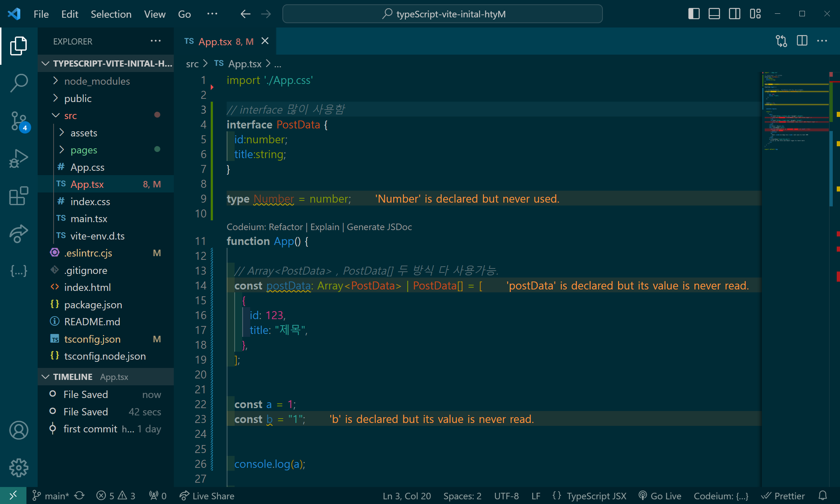Expand the assets folder
This screenshot has width=840, height=504.
[x=106, y=133]
